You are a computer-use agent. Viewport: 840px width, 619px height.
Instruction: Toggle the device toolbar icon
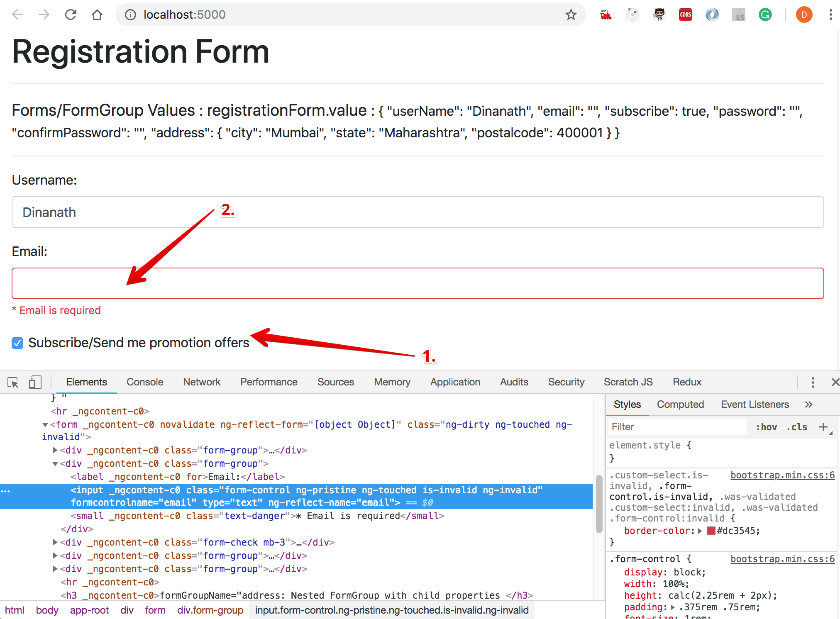35,382
